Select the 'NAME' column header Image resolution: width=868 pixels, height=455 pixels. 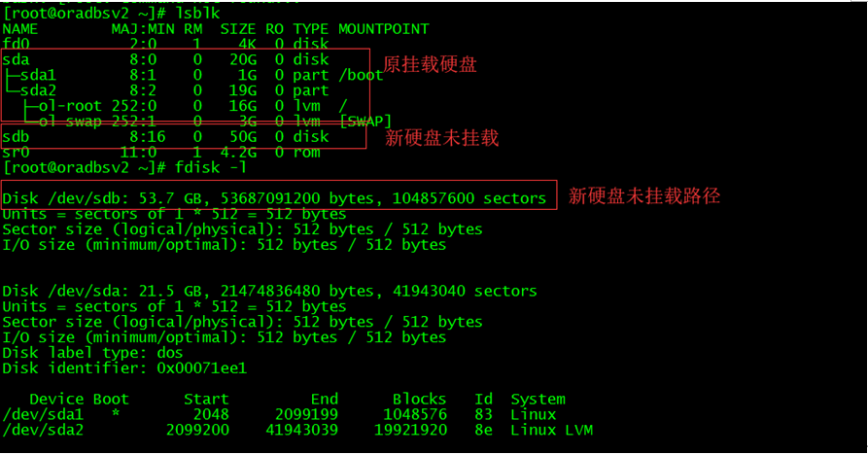click(20, 29)
